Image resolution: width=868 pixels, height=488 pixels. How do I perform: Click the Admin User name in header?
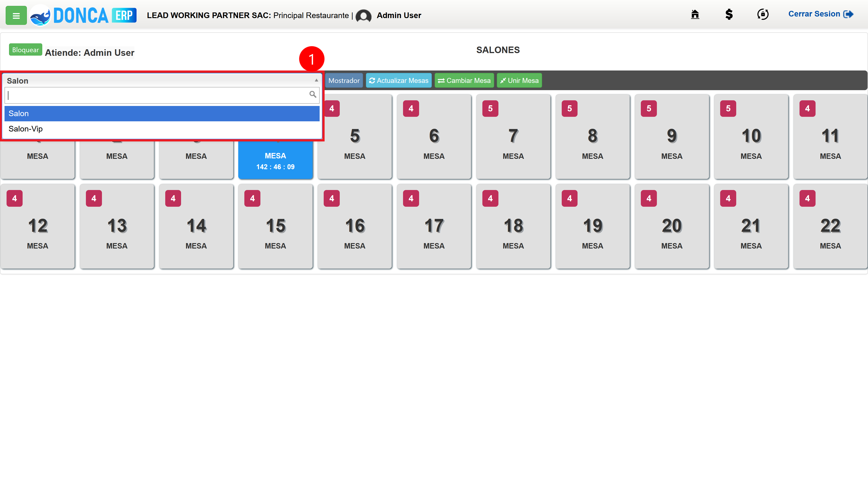[x=399, y=15]
